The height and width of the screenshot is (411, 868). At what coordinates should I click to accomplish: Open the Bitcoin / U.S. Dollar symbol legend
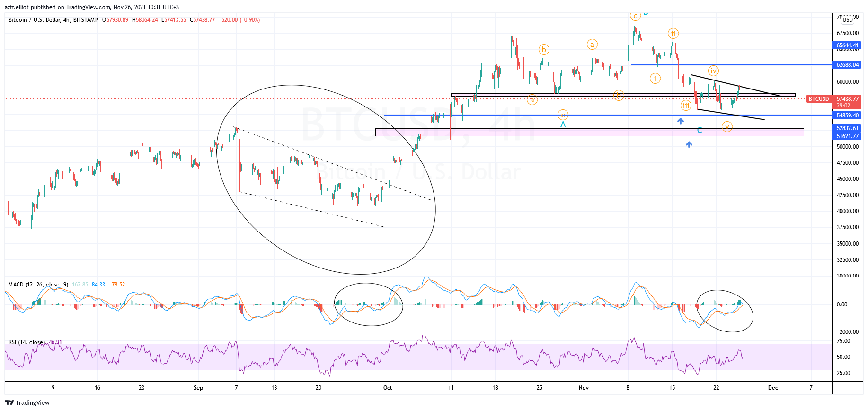pyautogui.click(x=53, y=20)
